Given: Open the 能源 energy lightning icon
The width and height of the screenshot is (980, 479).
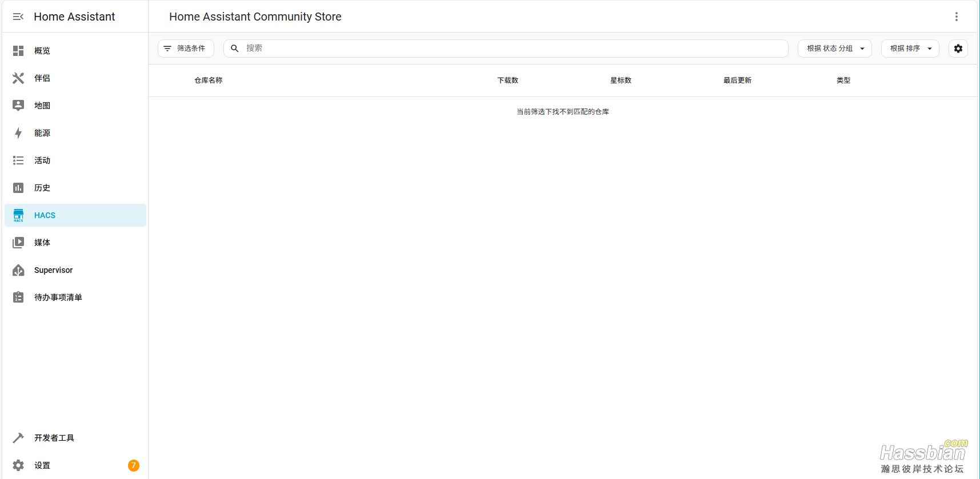Looking at the screenshot, I should coord(18,133).
